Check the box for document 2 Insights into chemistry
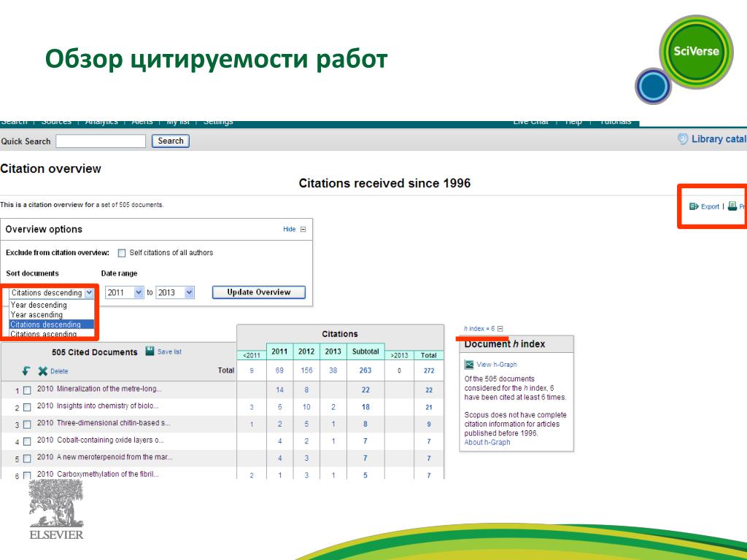Screen dimensions: 747x560 tap(27, 407)
